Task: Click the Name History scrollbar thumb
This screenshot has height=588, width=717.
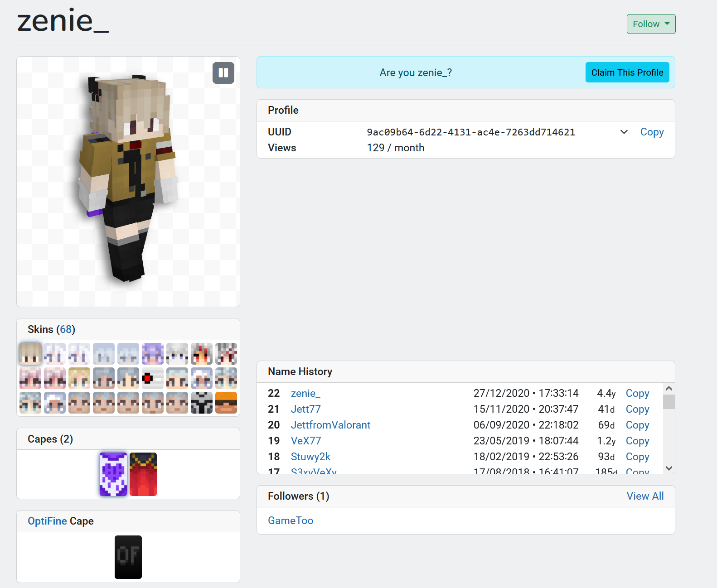Action: (669, 402)
